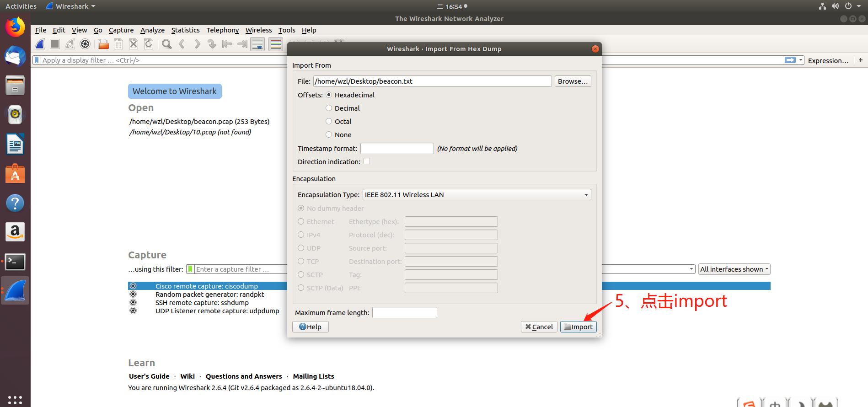Click the Cancel button
Image resolution: width=868 pixels, height=407 pixels.
pyautogui.click(x=539, y=327)
